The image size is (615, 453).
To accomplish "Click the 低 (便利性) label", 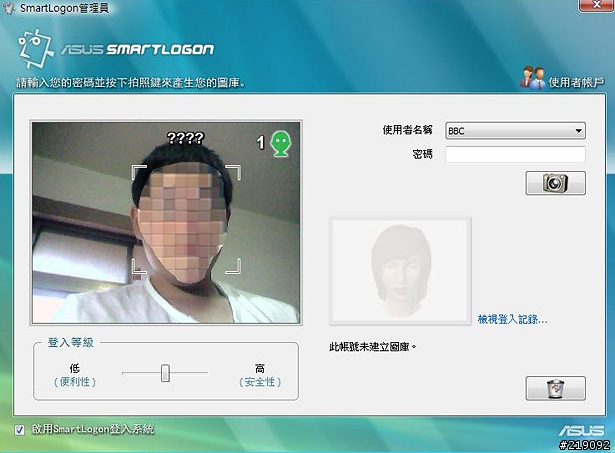I will (x=75, y=375).
